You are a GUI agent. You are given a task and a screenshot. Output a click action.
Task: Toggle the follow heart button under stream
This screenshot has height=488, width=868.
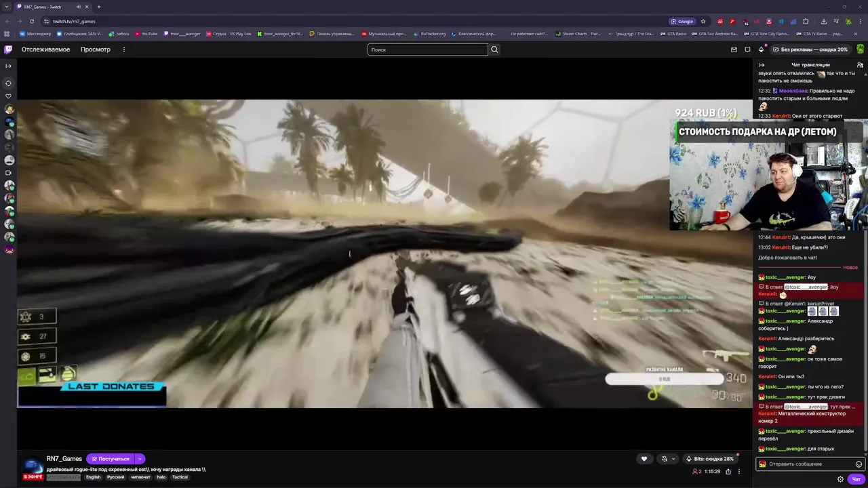[644, 459]
